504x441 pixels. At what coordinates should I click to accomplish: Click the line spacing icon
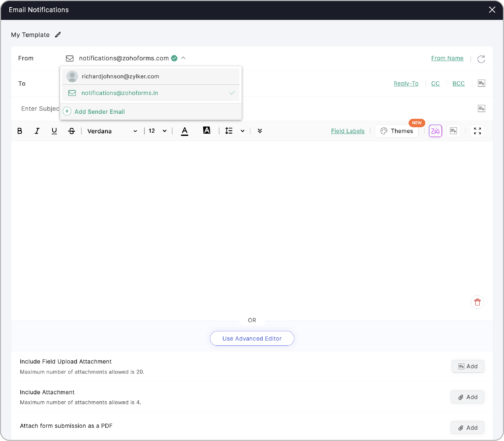point(229,131)
